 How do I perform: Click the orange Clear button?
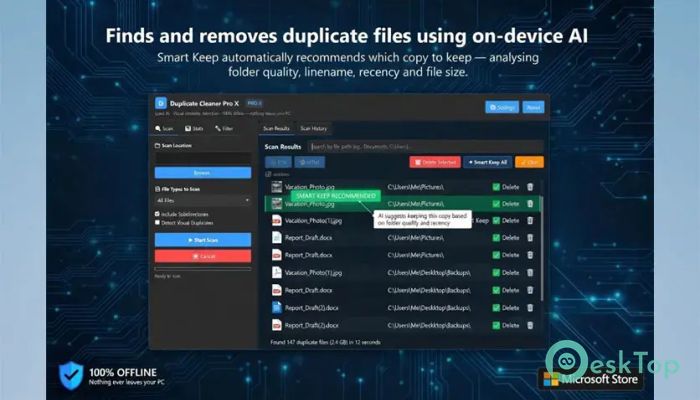point(529,162)
